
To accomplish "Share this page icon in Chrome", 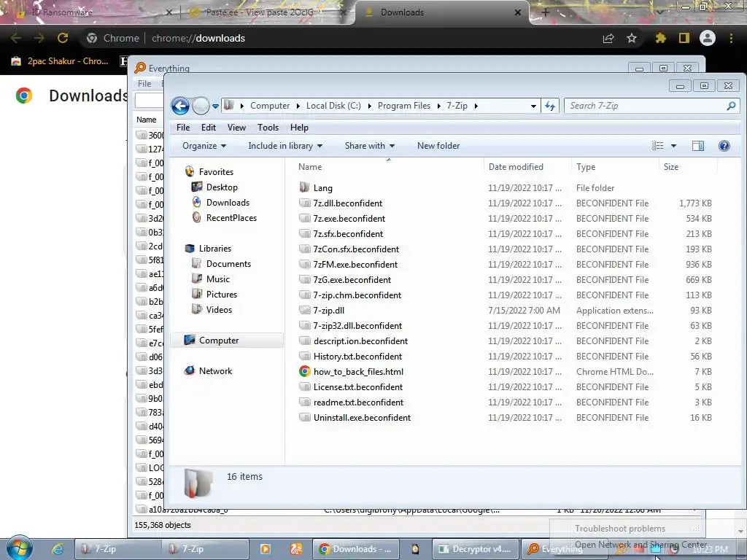I will (608, 38).
